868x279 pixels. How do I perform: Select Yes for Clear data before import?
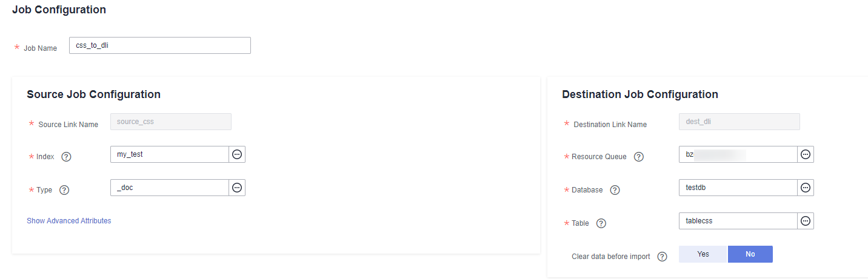tap(703, 254)
